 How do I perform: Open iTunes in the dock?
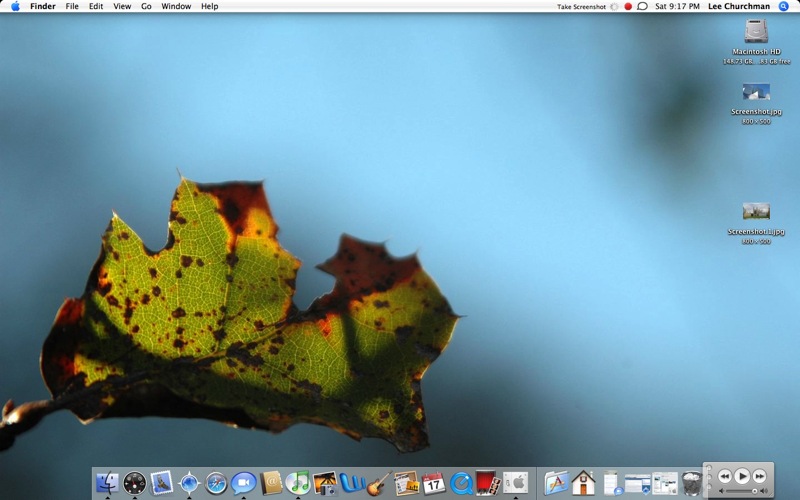pos(297,484)
